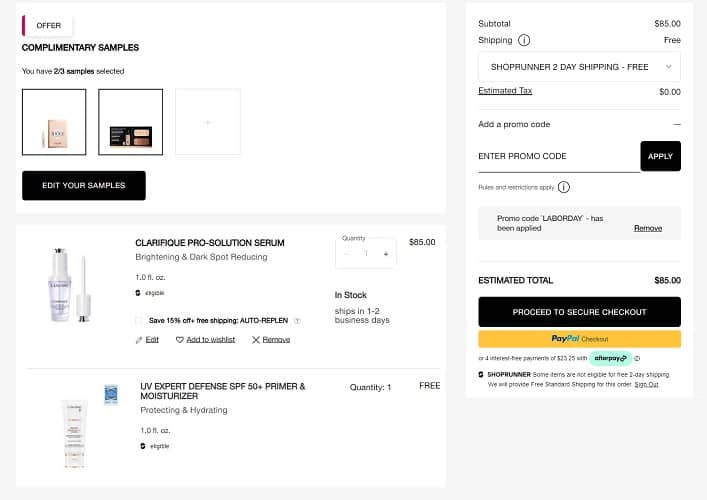This screenshot has height=500, width=707.
Task: Pay with the PayPal Checkout button
Action: click(x=579, y=339)
